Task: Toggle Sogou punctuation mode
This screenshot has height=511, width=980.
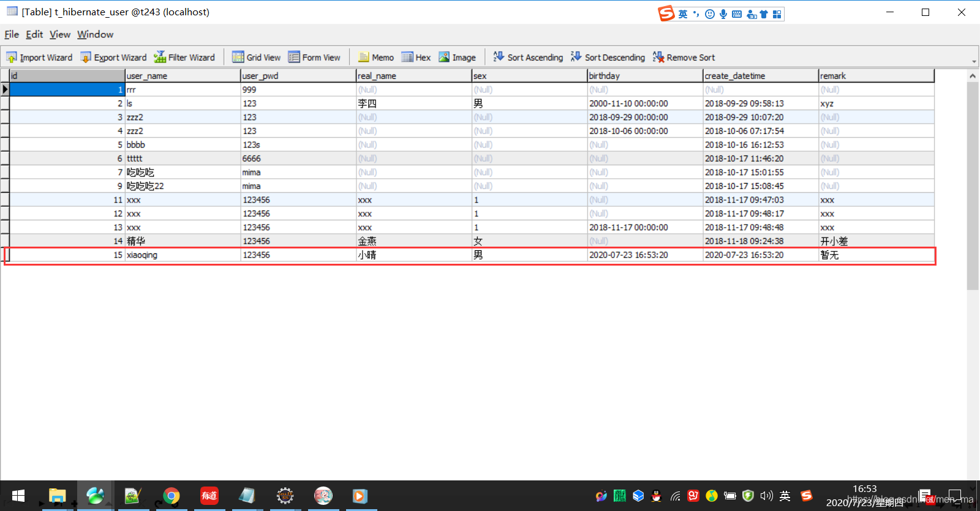Action: point(696,14)
